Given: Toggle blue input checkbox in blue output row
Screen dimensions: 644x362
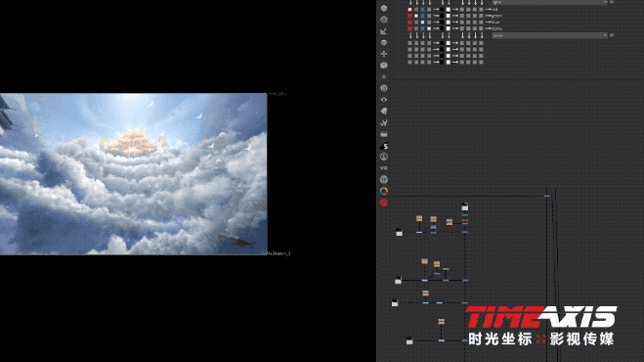Looking at the screenshot, I should pyautogui.click(x=422, y=23).
